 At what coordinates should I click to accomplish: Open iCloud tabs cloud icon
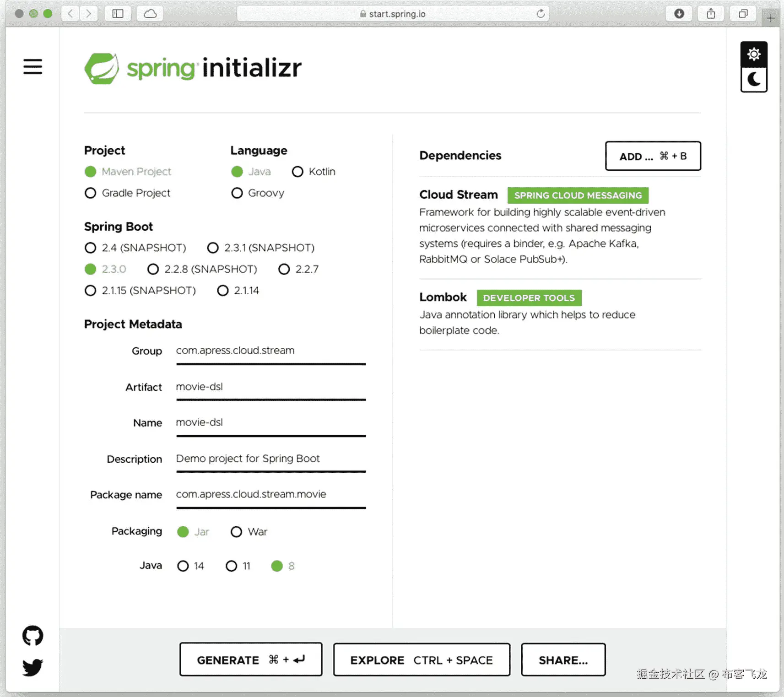(x=150, y=13)
